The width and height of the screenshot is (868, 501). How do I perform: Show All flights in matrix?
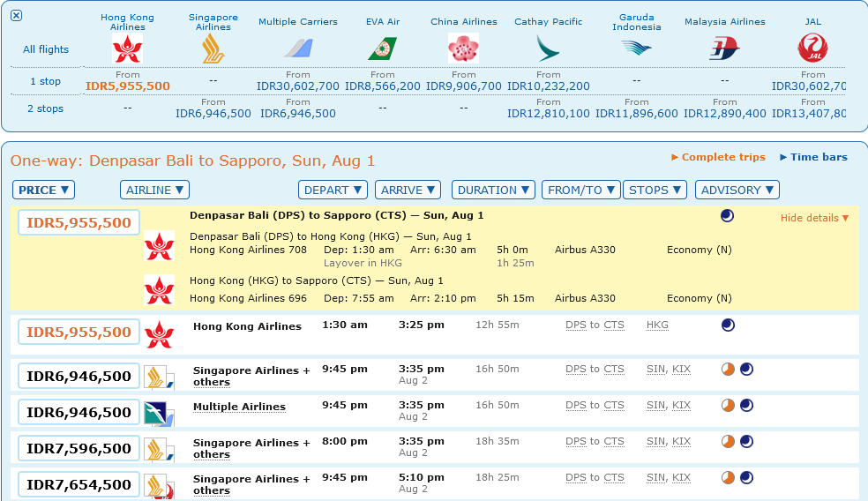point(46,49)
